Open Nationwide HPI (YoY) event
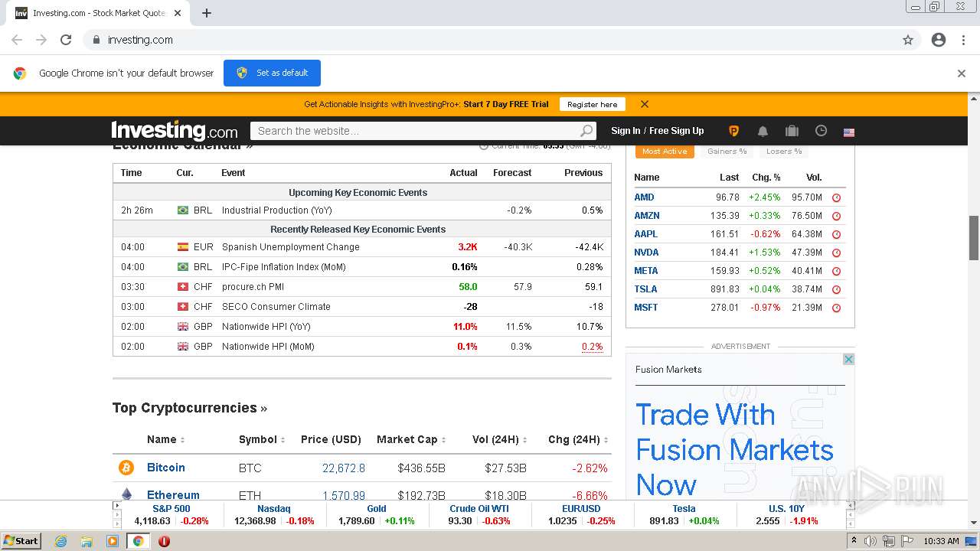The height and width of the screenshot is (551, 980). click(266, 327)
